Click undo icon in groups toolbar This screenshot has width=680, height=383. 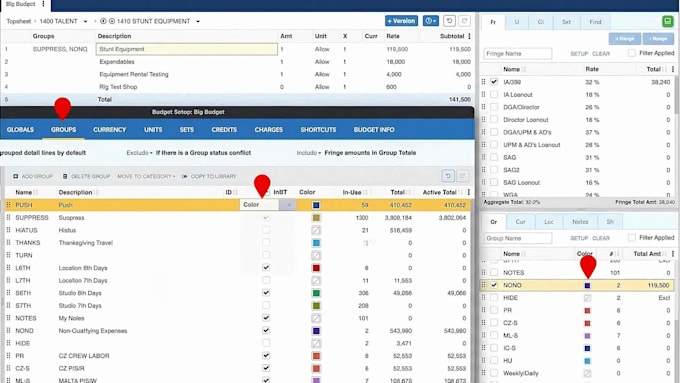[448, 176]
